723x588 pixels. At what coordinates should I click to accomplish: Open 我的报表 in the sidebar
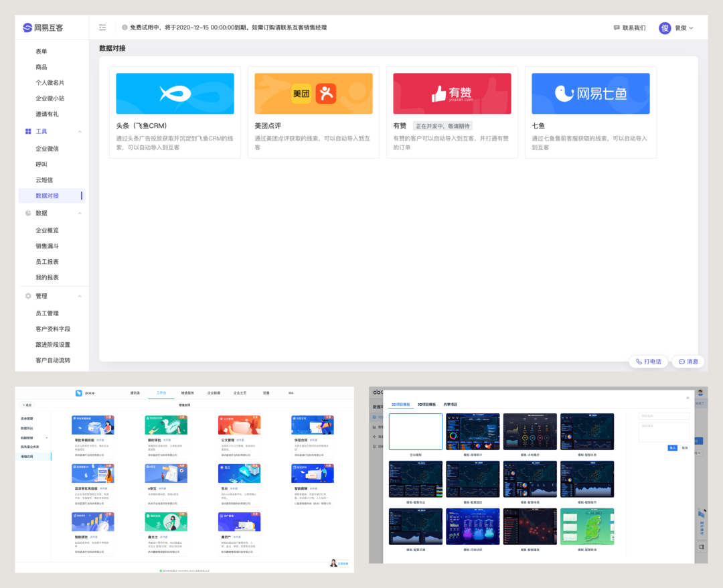tap(47, 277)
